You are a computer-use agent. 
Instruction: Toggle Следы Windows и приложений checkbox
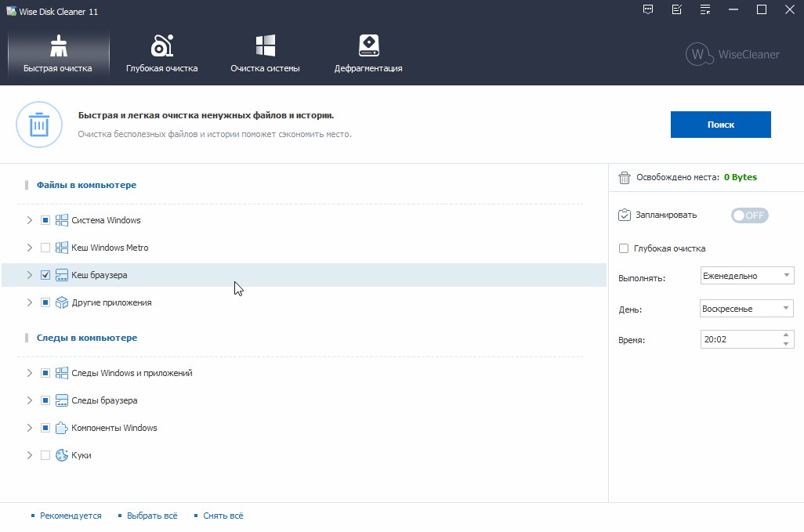(x=45, y=373)
